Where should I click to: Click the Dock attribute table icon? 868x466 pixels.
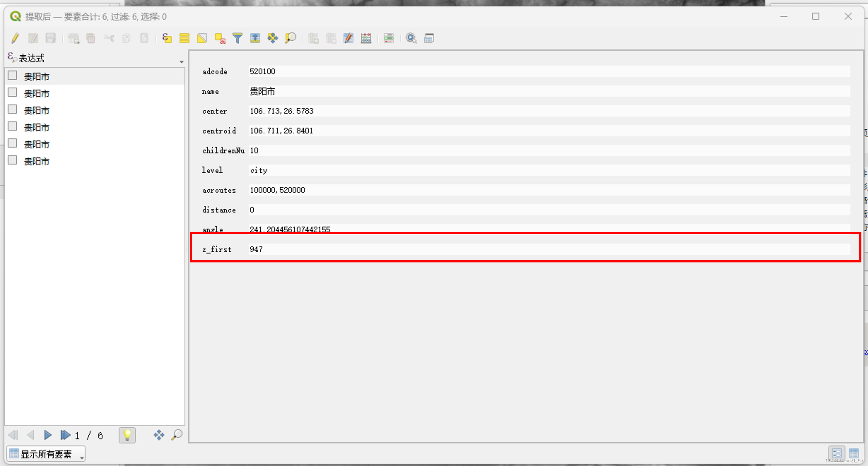click(x=429, y=38)
